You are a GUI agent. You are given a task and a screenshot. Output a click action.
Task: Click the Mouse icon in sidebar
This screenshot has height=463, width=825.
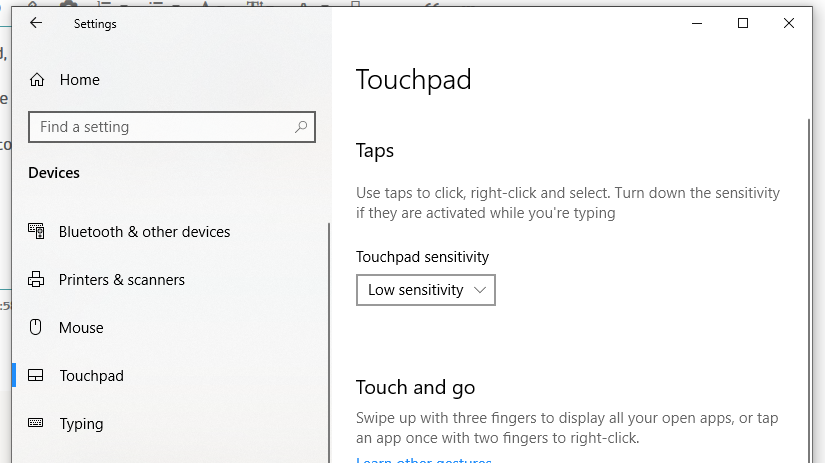(37, 328)
